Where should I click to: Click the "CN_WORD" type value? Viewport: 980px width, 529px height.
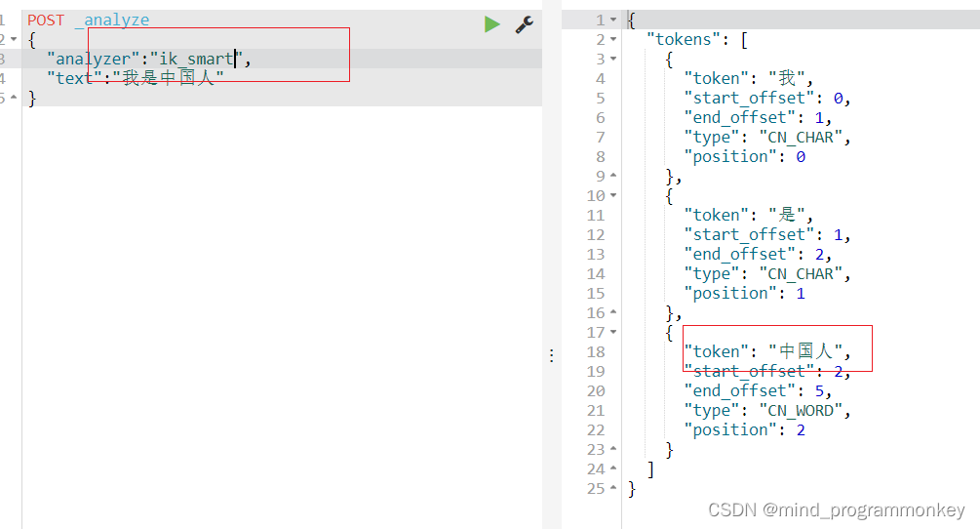pos(801,410)
